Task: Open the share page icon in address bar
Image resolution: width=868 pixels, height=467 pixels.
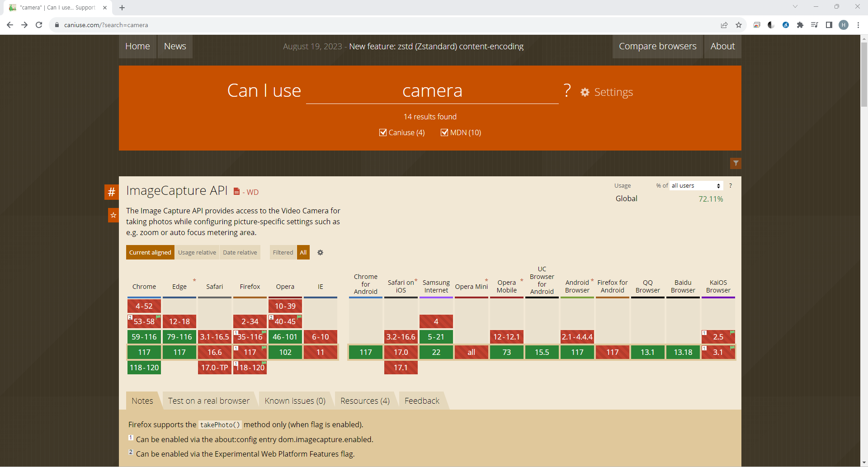Action: coord(724,25)
